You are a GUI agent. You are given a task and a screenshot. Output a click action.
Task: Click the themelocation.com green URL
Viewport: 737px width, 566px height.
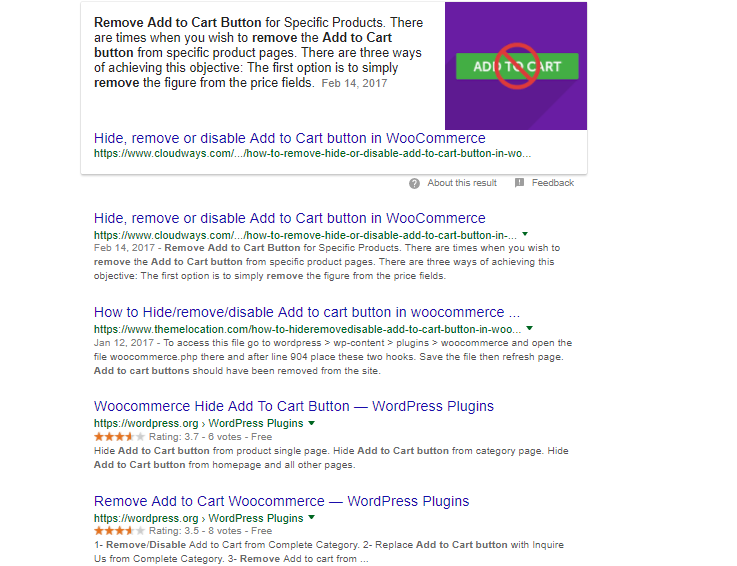pyautogui.click(x=307, y=329)
